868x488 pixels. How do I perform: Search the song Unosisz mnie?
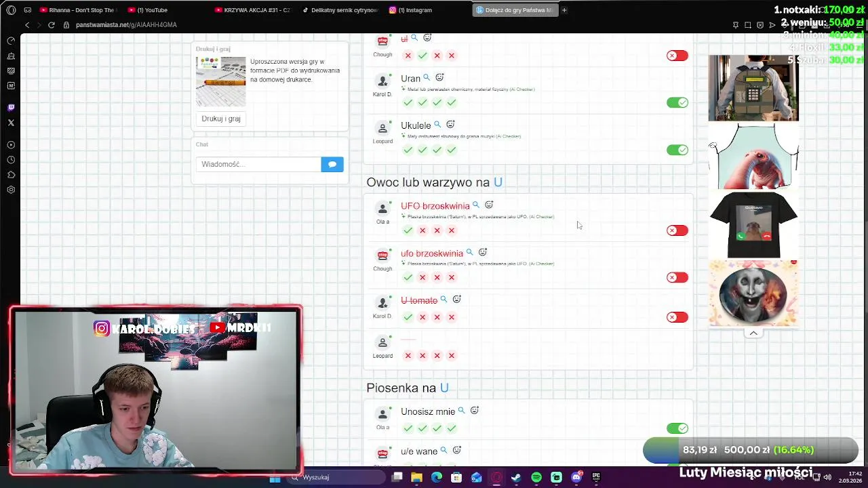point(462,411)
